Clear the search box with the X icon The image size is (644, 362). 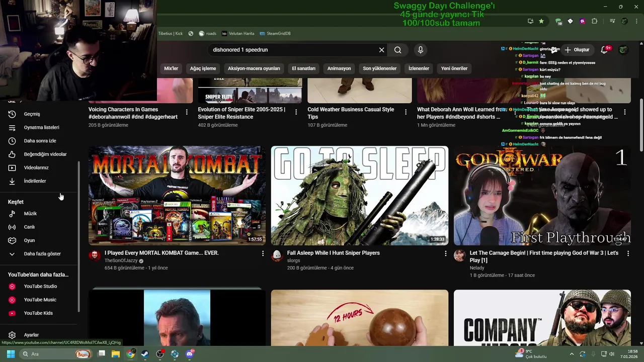point(381,50)
